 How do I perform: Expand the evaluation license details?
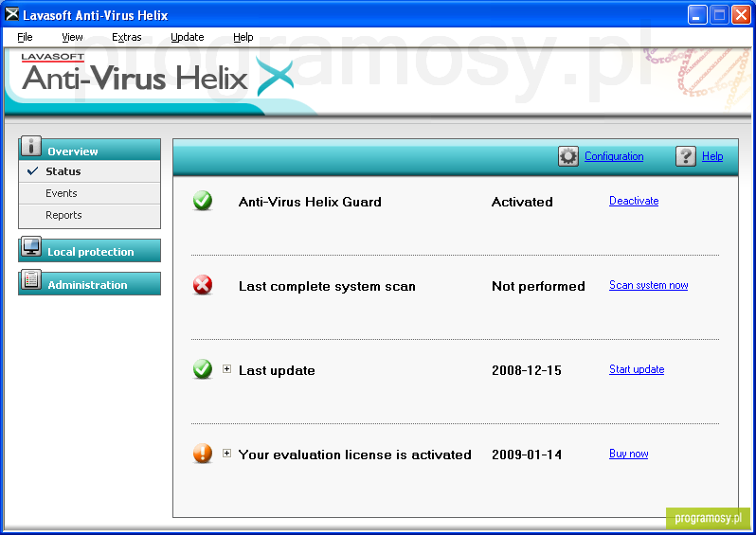point(226,454)
